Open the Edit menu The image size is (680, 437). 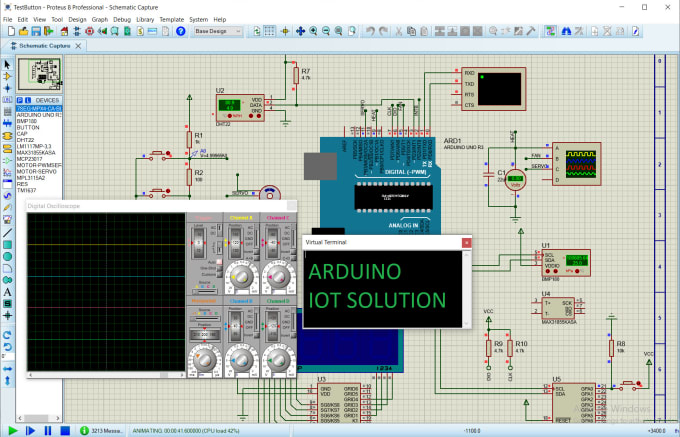23,20
